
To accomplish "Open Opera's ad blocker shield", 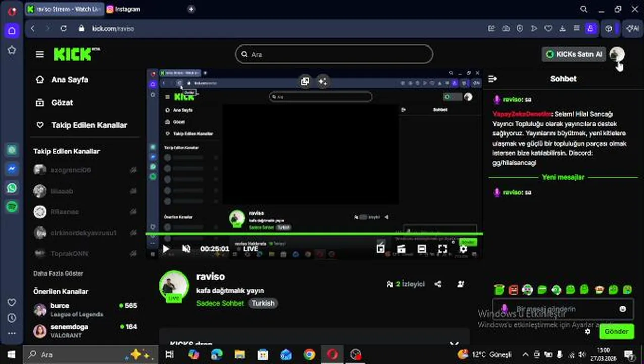I will pyautogui.click(x=520, y=29).
